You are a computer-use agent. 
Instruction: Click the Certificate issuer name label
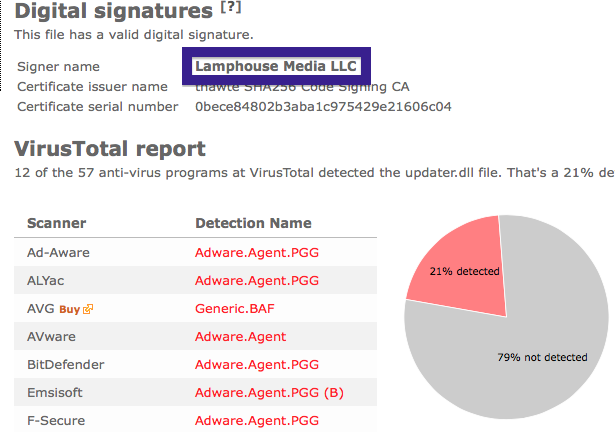coord(92,87)
